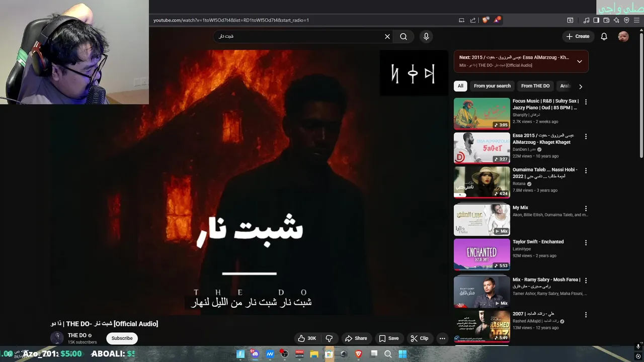The height and width of the screenshot is (362, 644).
Task: Open Windows Start button
Action: pyautogui.click(x=403, y=354)
